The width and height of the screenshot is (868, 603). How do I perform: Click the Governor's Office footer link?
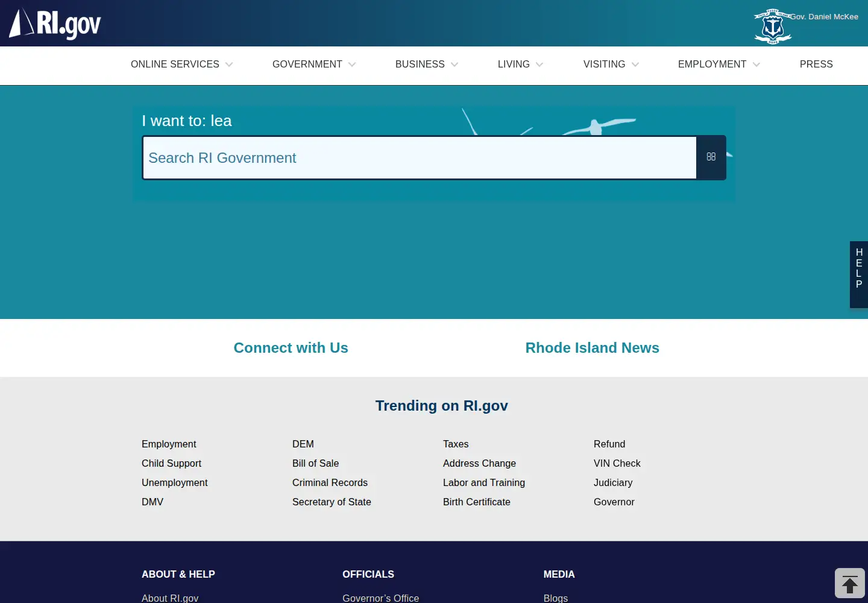click(381, 598)
